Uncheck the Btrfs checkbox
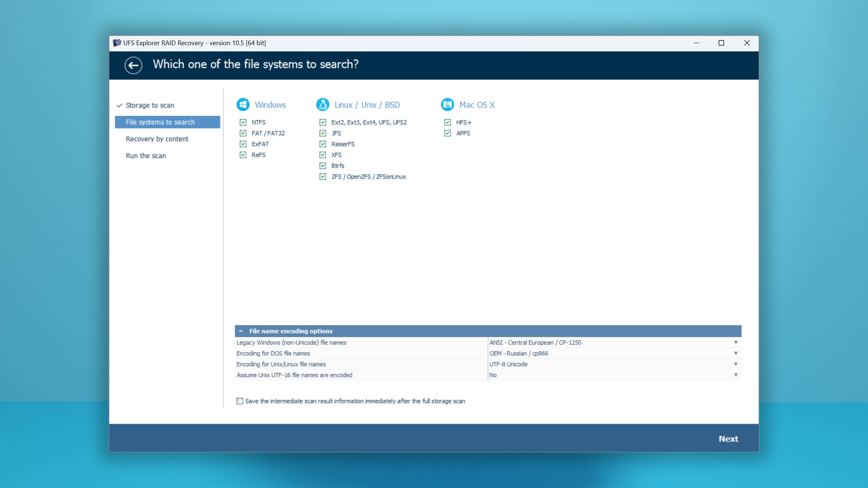The image size is (868, 488). (x=323, y=166)
